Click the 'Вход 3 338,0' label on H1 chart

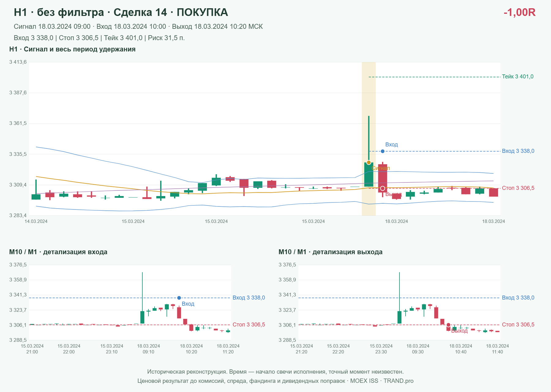click(518, 151)
